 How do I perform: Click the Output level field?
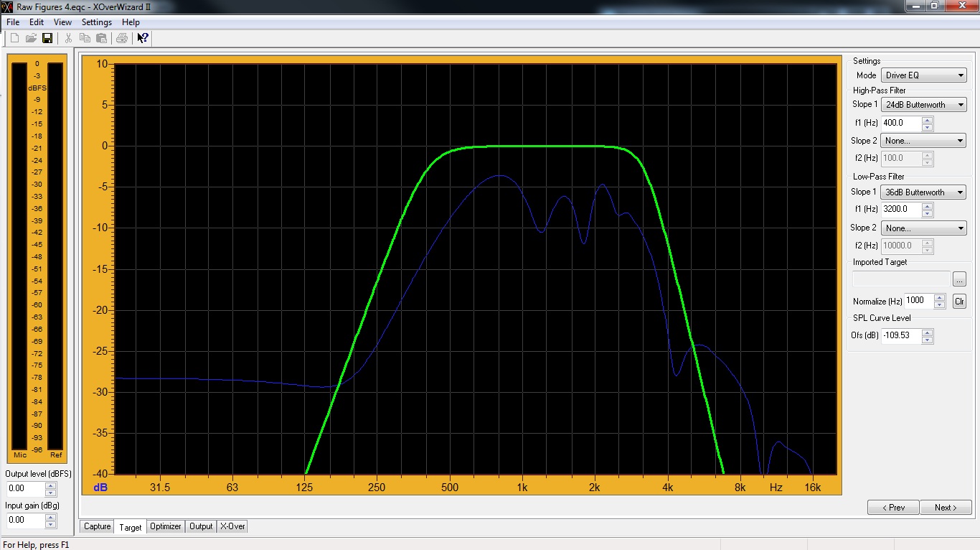click(x=25, y=488)
